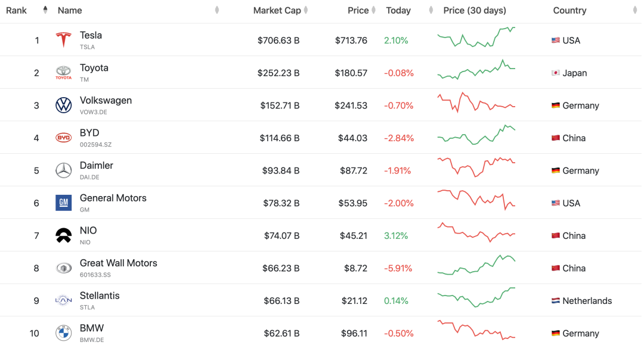Click the BYD logo icon
644x348 pixels.
click(63, 138)
